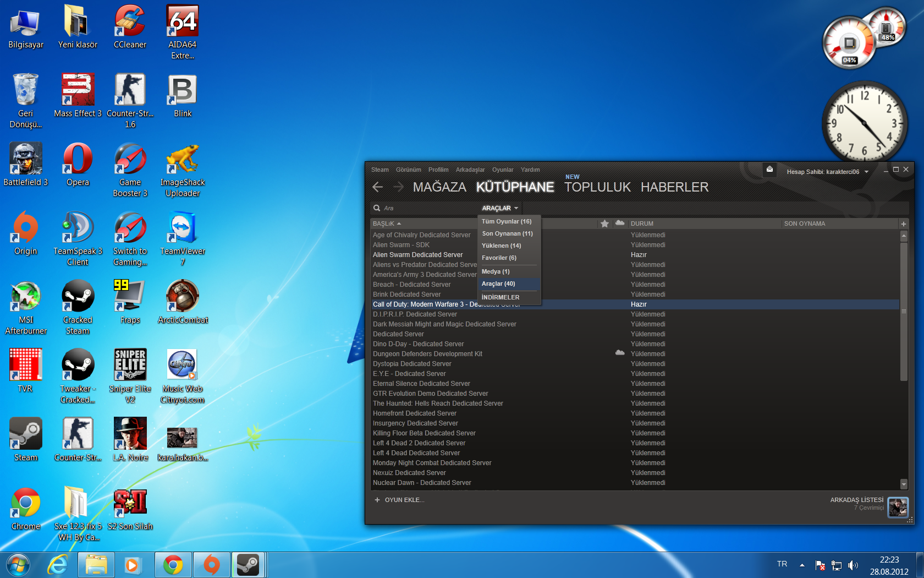
Task: Select Sniper Elite V2 desktop icon
Action: [130, 376]
